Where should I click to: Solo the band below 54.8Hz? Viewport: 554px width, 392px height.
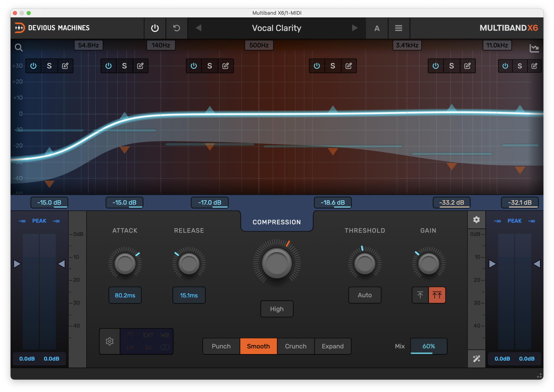49,66
